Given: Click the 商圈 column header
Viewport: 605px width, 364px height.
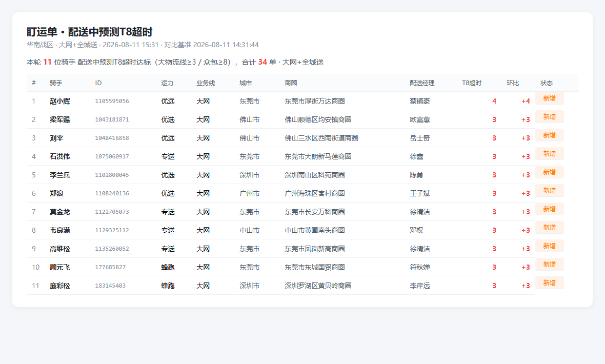Looking at the screenshot, I should pos(291,83).
